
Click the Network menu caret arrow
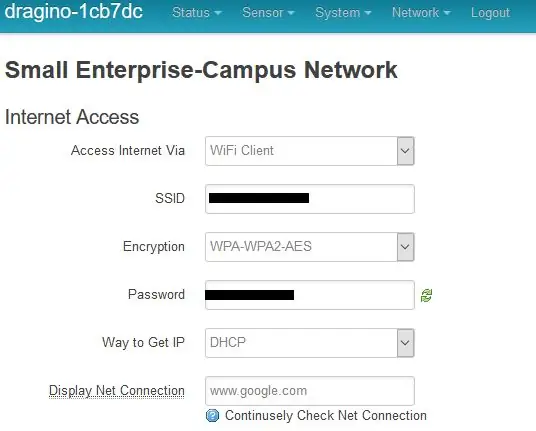(x=447, y=13)
